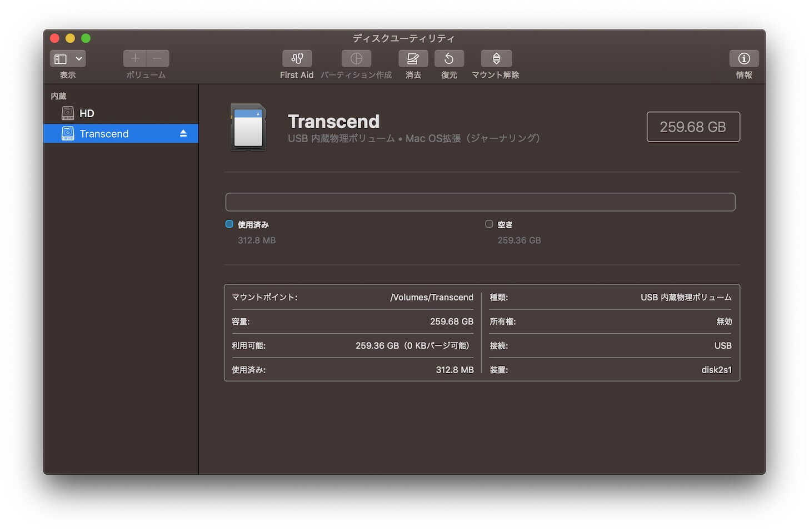The image size is (809, 532).
Task: Click the USB connection value
Action: pyautogui.click(x=723, y=345)
